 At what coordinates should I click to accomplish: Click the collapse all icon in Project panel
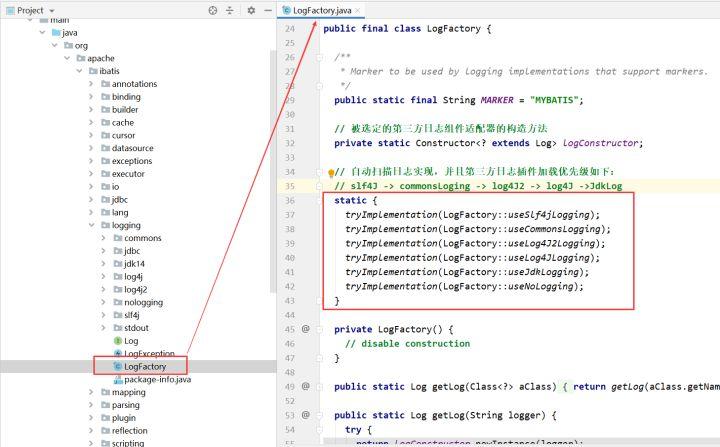click(231, 10)
